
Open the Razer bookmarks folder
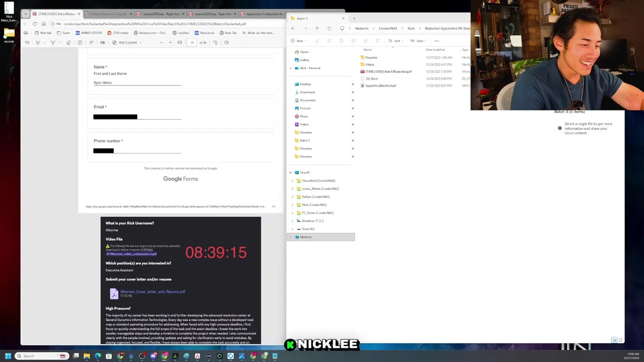63,33
